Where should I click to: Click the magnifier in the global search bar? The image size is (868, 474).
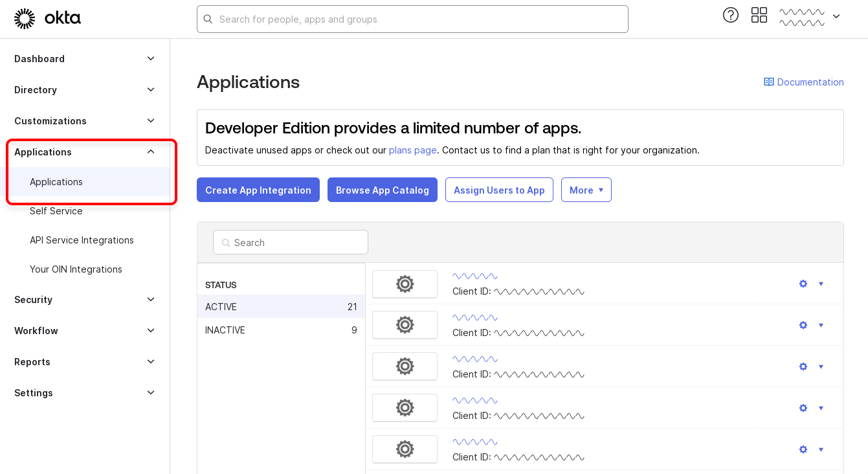click(x=208, y=19)
